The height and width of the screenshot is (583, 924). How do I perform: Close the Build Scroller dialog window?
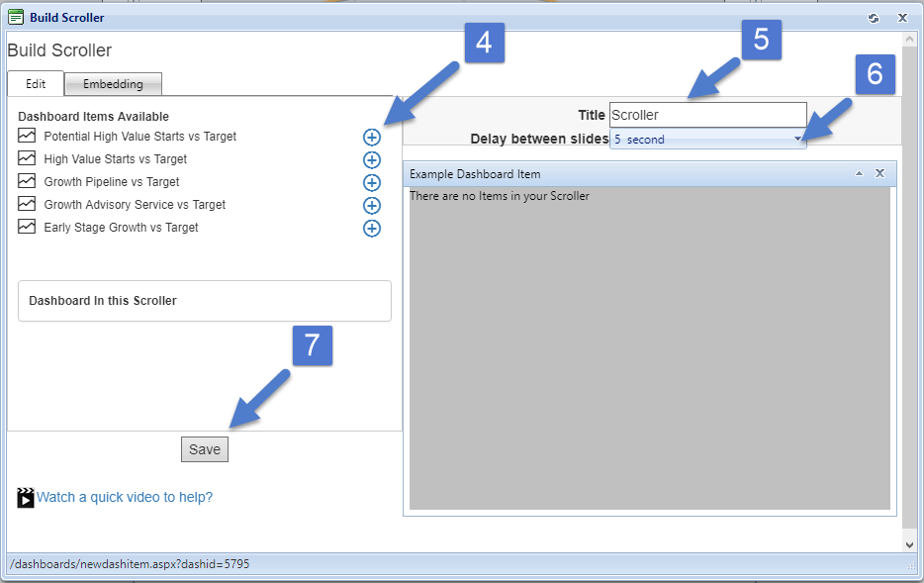click(902, 18)
